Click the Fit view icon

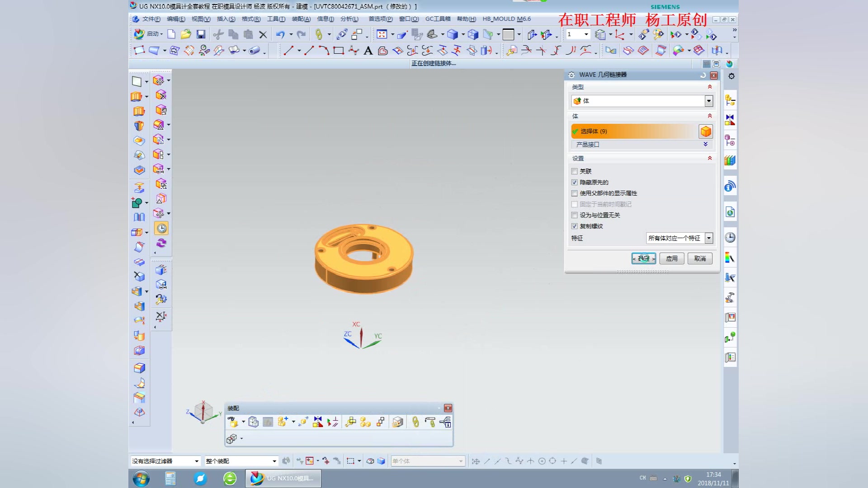pos(382,34)
